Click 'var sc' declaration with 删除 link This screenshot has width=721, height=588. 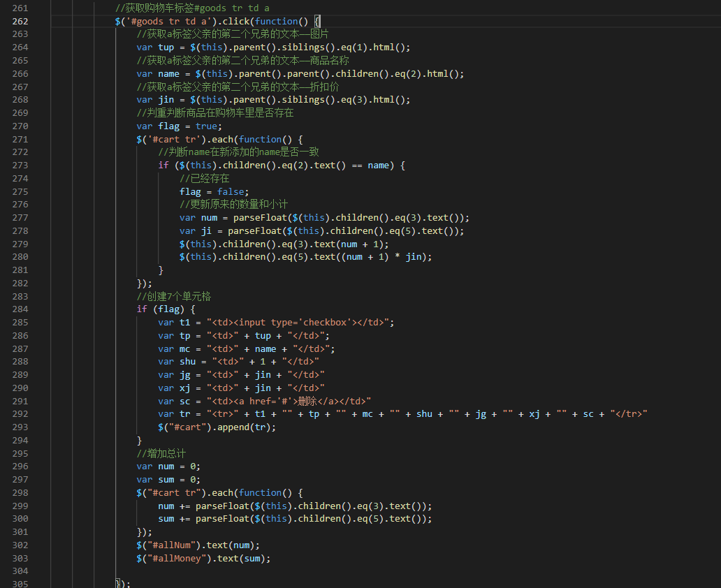(264, 402)
